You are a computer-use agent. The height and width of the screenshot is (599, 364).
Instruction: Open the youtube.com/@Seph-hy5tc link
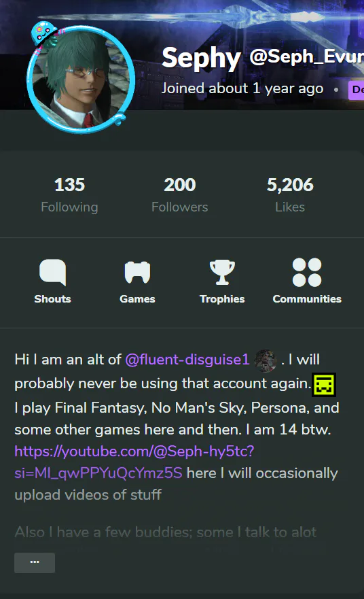point(134,462)
